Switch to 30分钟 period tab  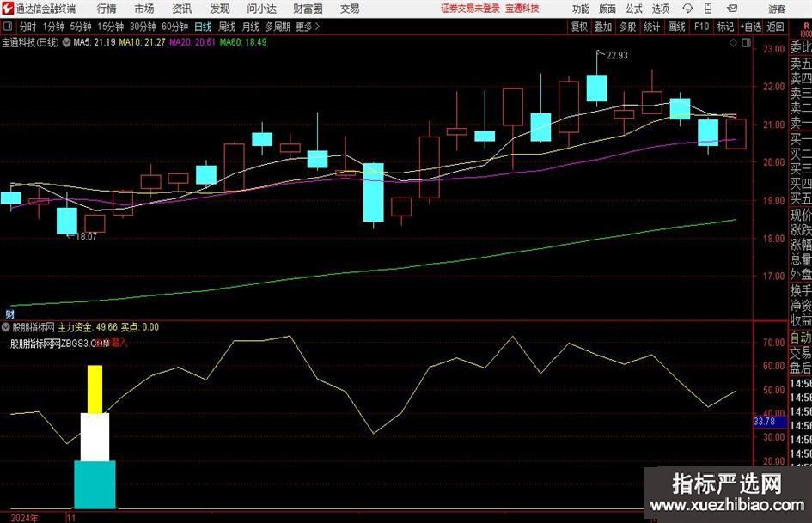pyautogui.click(x=143, y=27)
